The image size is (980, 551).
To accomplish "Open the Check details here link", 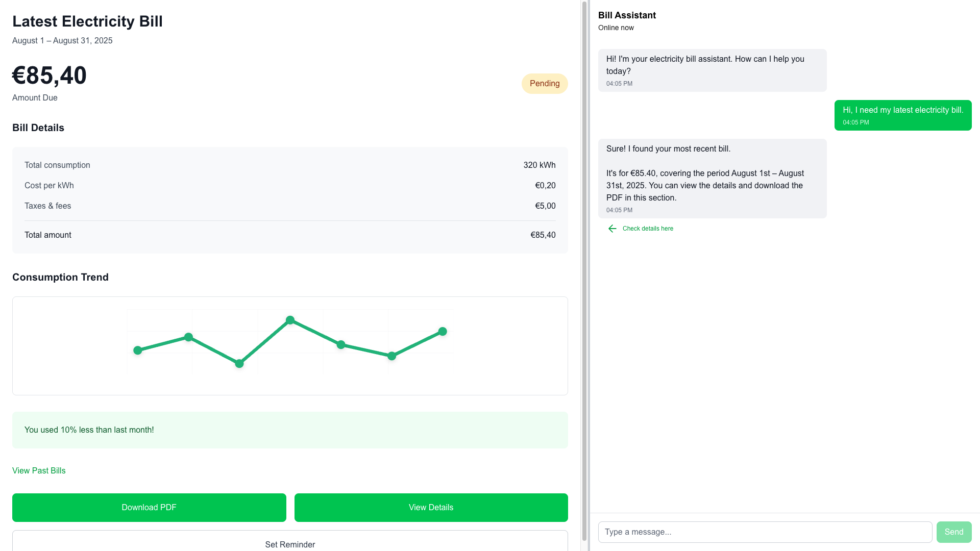I will point(647,229).
